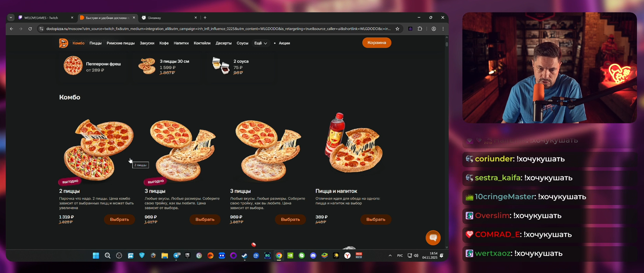This screenshot has height=273, width=644.
Task: Show hidden system tray icons
Action: pyautogui.click(x=390, y=256)
